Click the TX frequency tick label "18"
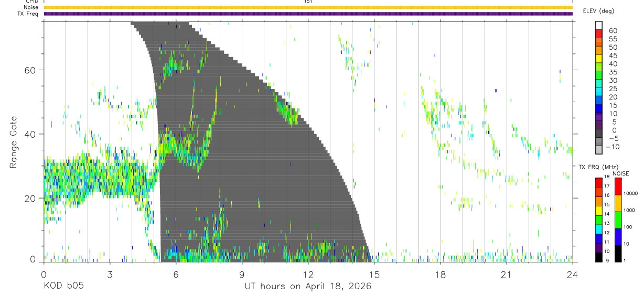Viewport: 644px width, 297px height. (x=607, y=177)
